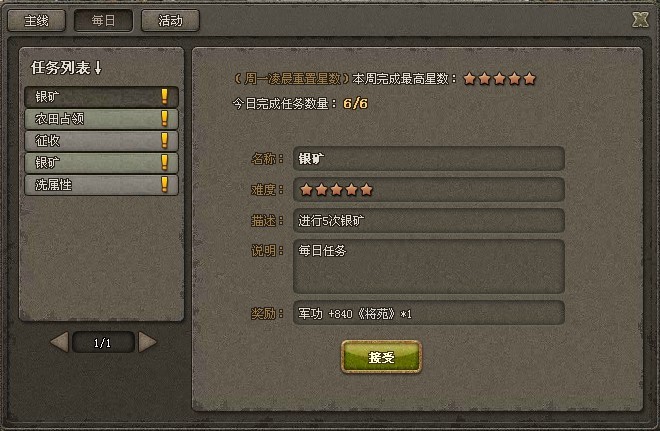Select 洗属性 task from the list
660x431 pixels.
tap(101, 185)
